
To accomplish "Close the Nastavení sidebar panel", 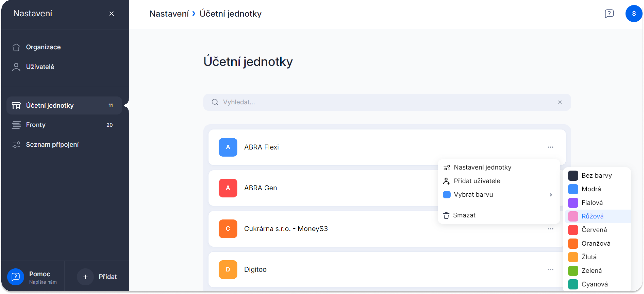I will tap(112, 14).
